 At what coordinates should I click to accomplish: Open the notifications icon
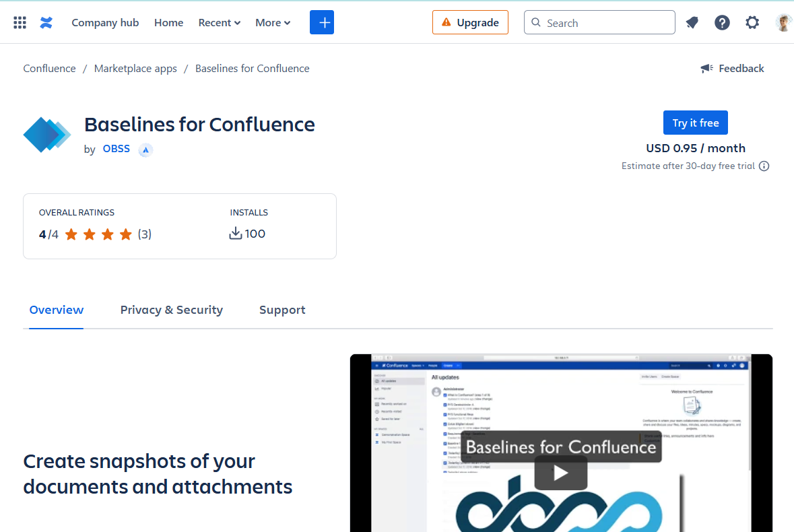tap(692, 23)
